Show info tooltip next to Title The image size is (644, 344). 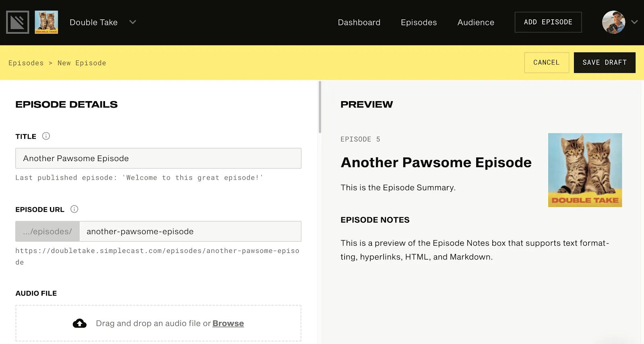click(46, 136)
